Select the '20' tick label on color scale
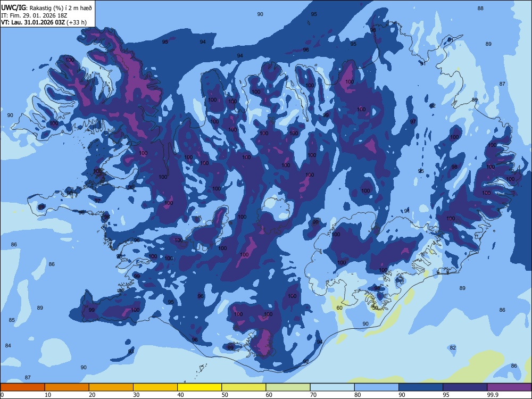Screen dimensions: 532x399 [92, 395]
